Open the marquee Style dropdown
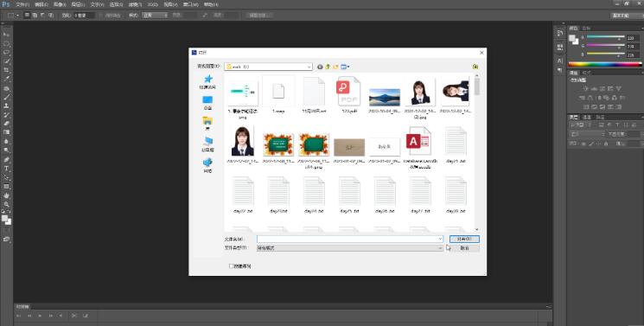644x326 pixels. pyautogui.click(x=155, y=16)
